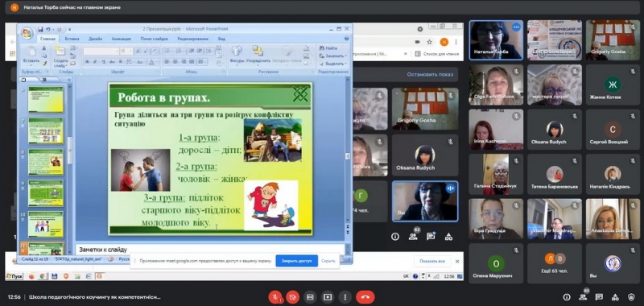Click Найти binoculars to find text

328,48
